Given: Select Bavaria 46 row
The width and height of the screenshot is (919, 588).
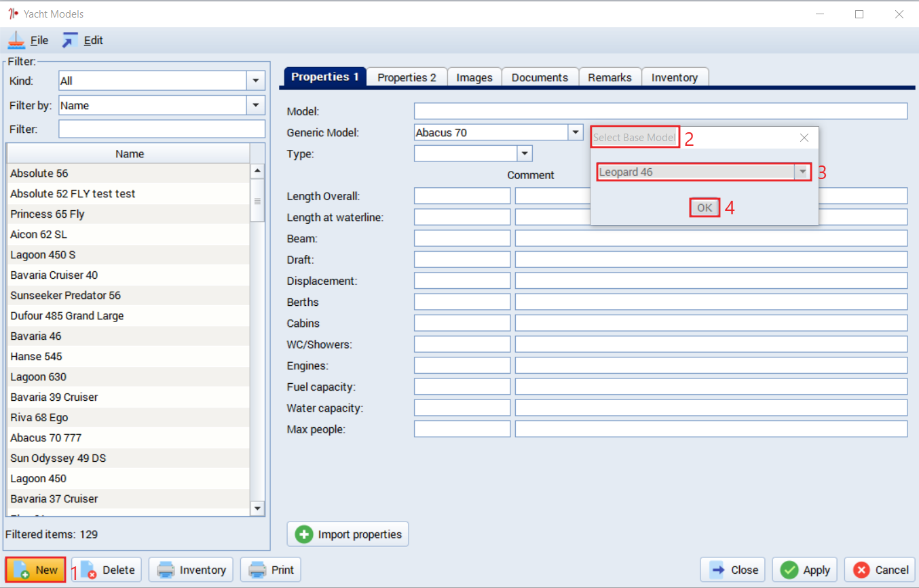Looking at the screenshot, I should pyautogui.click(x=128, y=336).
